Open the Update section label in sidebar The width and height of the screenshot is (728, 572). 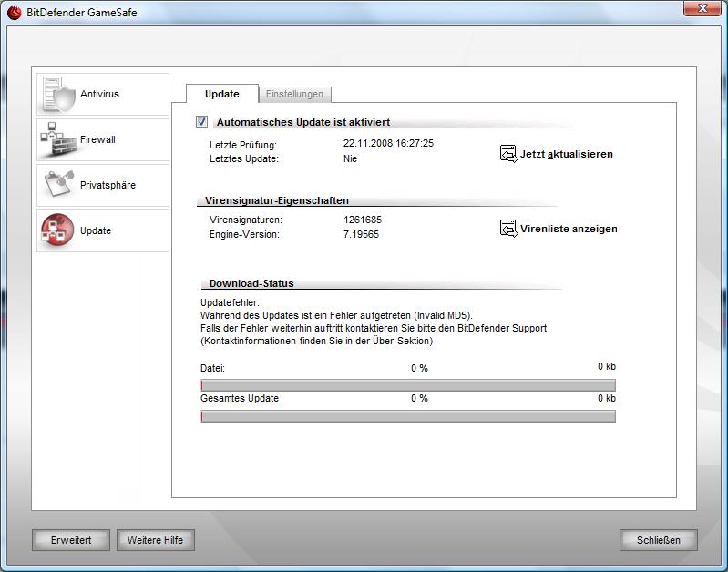(x=95, y=230)
